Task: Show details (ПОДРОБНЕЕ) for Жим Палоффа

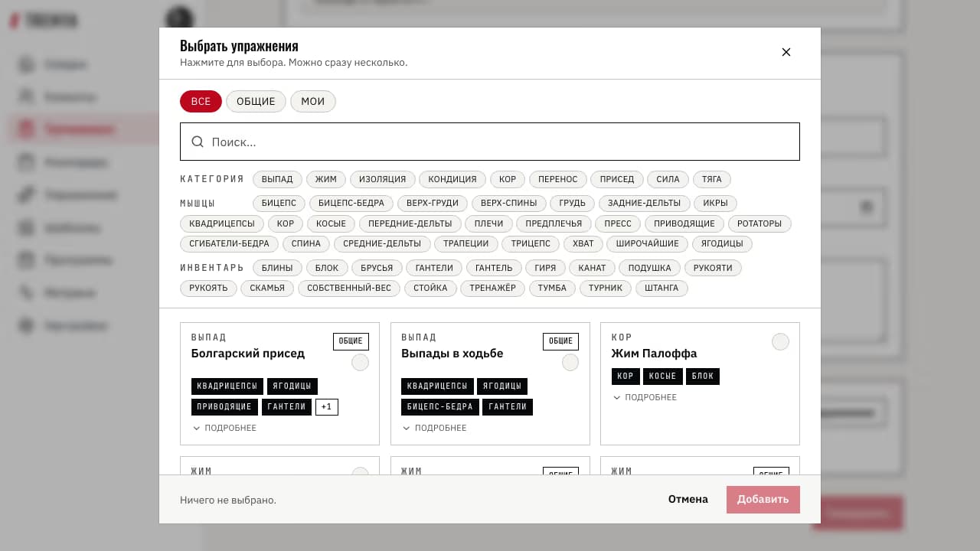Action: click(645, 397)
